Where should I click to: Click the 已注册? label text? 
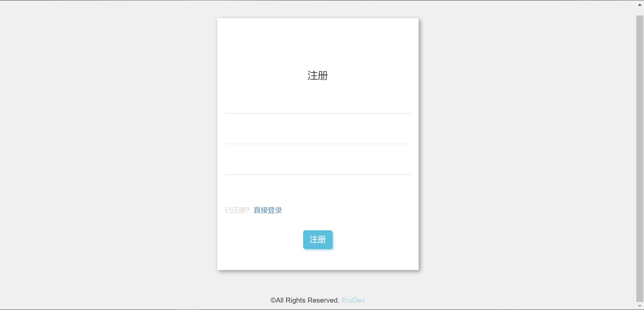237,210
